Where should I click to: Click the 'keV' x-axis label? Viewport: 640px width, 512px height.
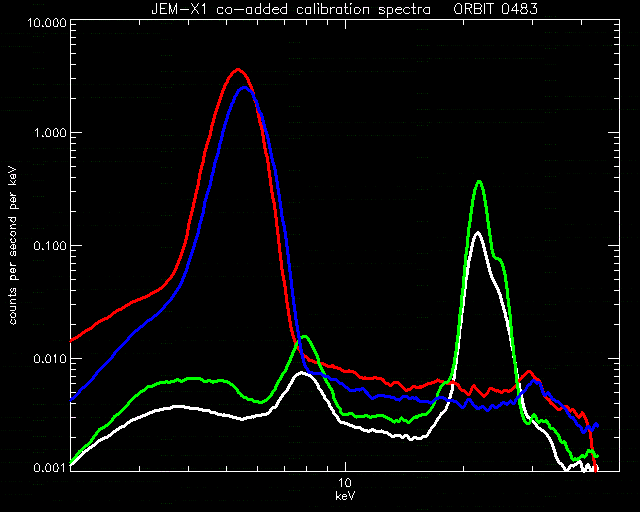coord(345,496)
